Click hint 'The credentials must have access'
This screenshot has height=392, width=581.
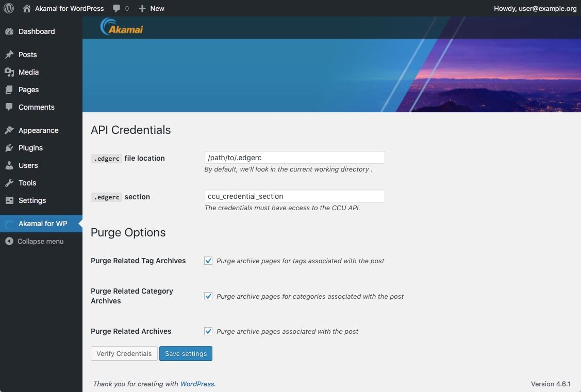click(283, 208)
